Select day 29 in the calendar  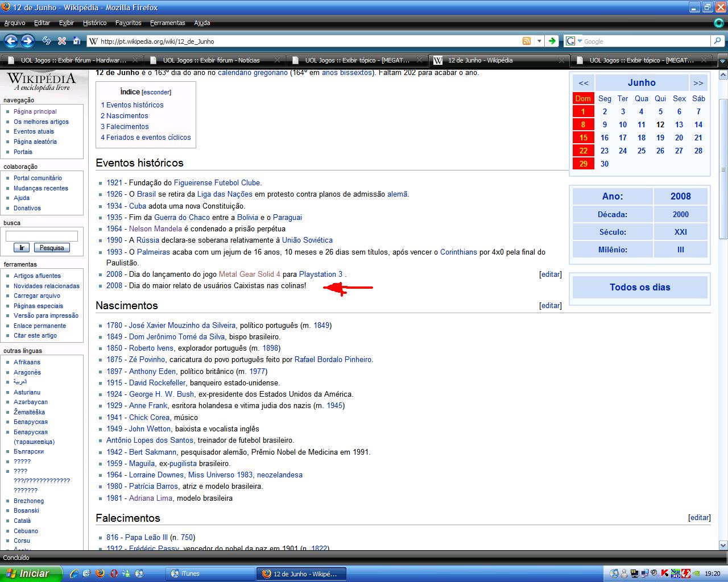click(x=584, y=164)
